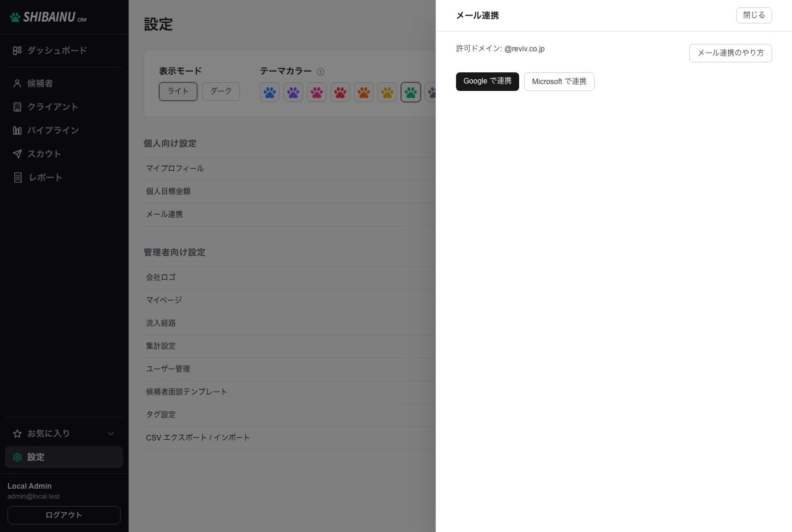Click the report document icon
Image resolution: width=792 pixels, height=532 pixels.
click(18, 178)
